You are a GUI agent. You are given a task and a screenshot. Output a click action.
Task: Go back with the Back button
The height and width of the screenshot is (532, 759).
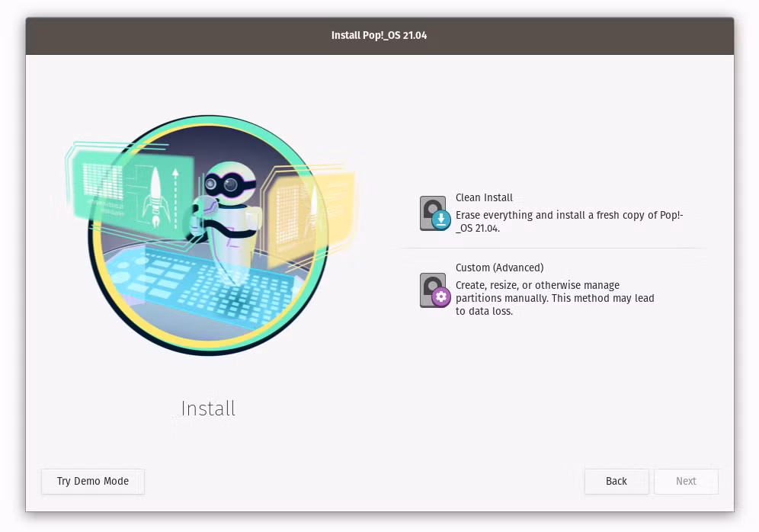pyautogui.click(x=616, y=481)
